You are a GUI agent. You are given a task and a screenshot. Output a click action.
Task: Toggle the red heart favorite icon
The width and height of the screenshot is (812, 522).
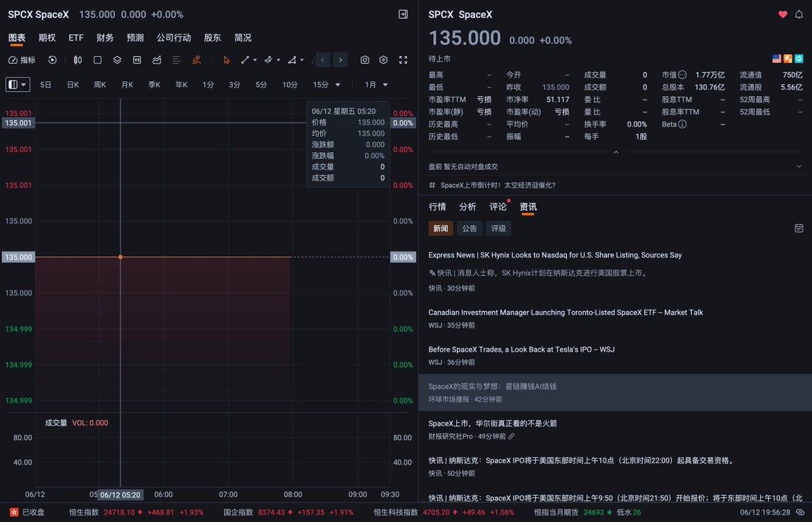[x=783, y=14]
